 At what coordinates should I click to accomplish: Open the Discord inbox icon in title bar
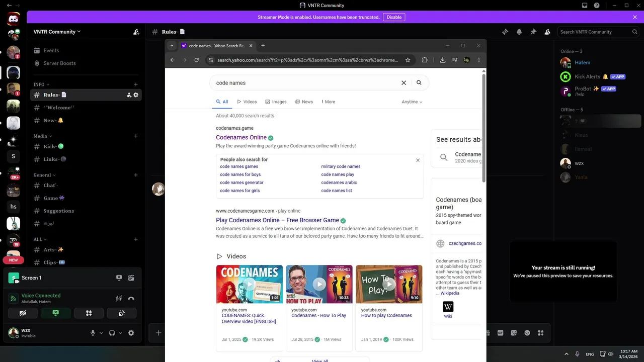tap(585, 5)
